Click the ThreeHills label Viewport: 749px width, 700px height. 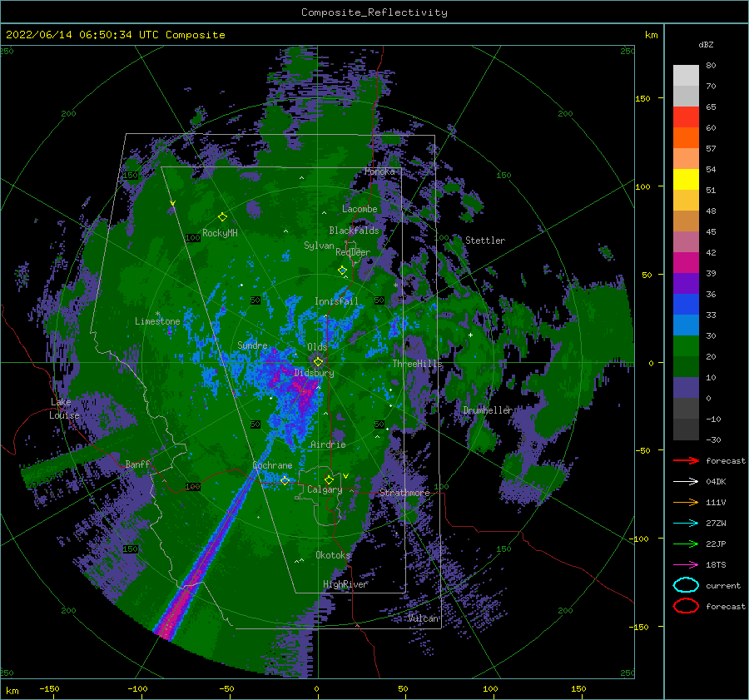417,364
